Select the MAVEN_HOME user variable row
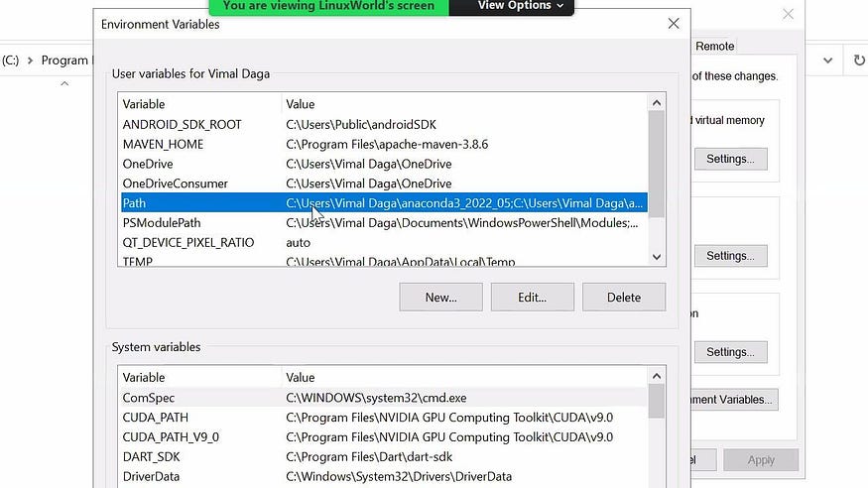The image size is (868, 488). [384, 145]
